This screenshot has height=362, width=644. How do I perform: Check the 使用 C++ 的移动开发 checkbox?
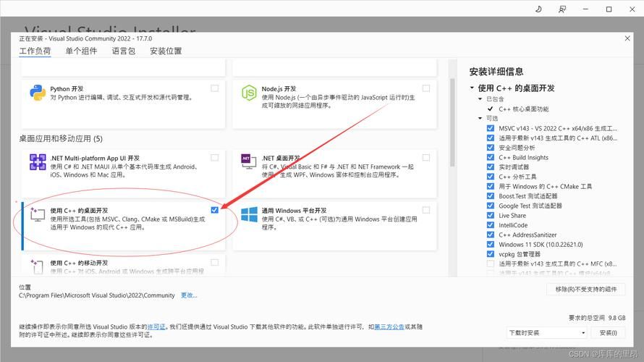(x=214, y=263)
